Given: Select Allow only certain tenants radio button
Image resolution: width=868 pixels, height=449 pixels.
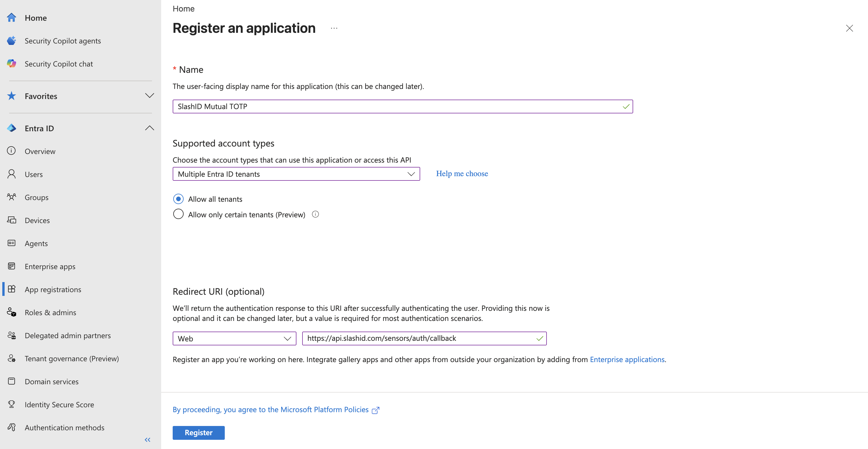Looking at the screenshot, I should 178,214.
